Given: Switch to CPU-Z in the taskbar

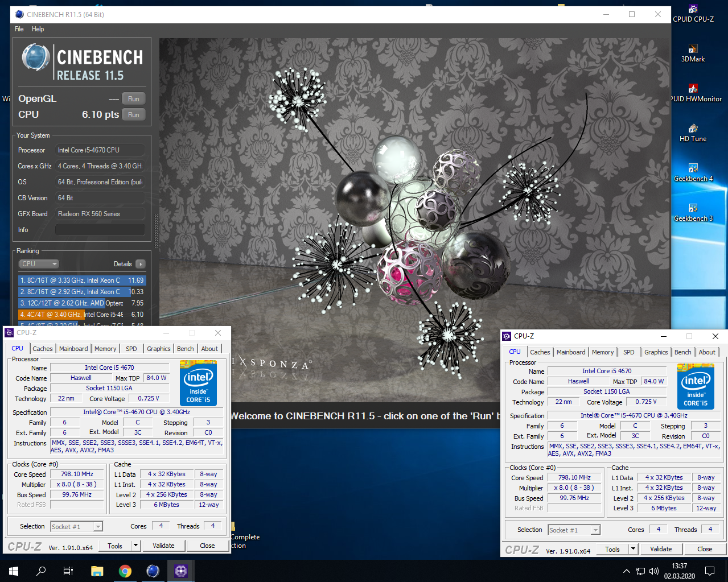Looking at the screenshot, I should [181, 571].
